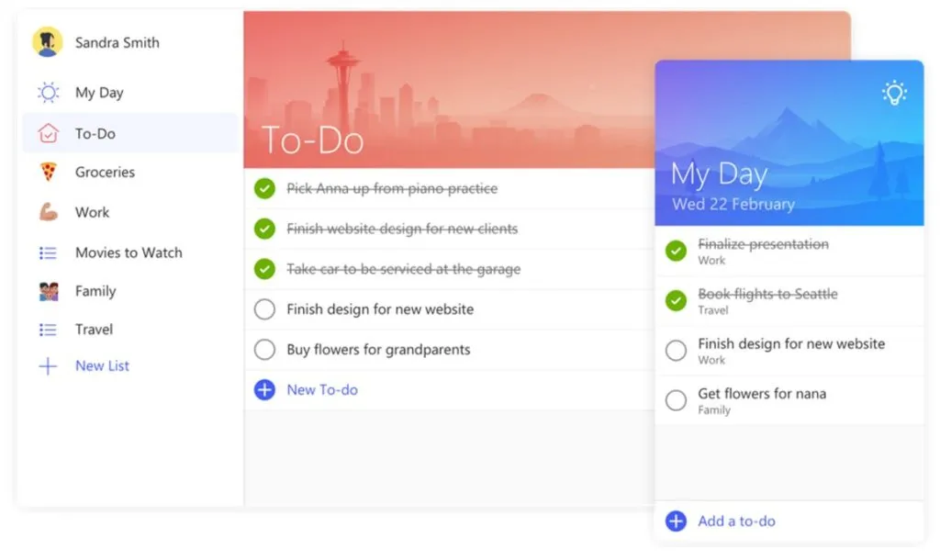The image size is (940, 560).
Task: Mark 'Finish design for new website' complete
Action: [264, 310]
